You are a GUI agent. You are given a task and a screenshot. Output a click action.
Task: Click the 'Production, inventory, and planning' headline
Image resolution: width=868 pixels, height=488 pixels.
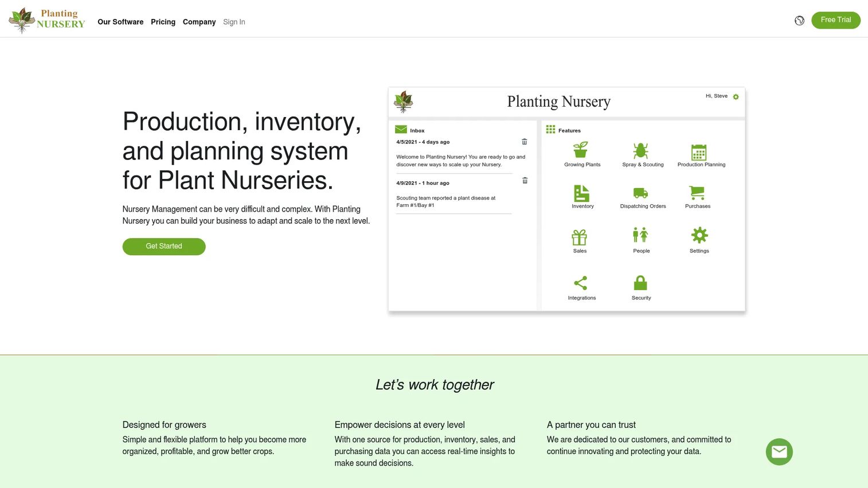click(x=242, y=151)
